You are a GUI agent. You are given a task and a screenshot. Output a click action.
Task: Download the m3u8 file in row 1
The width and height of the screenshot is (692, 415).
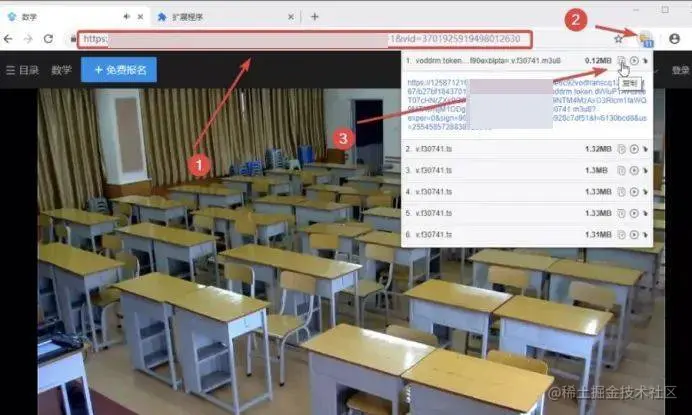tap(645, 60)
